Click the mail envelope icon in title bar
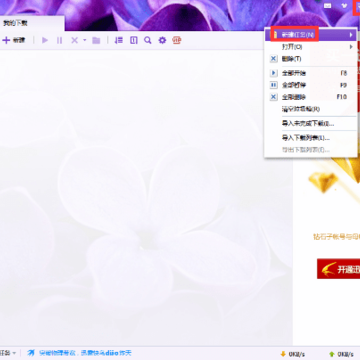360x360 pixels. pyautogui.click(x=328, y=6)
